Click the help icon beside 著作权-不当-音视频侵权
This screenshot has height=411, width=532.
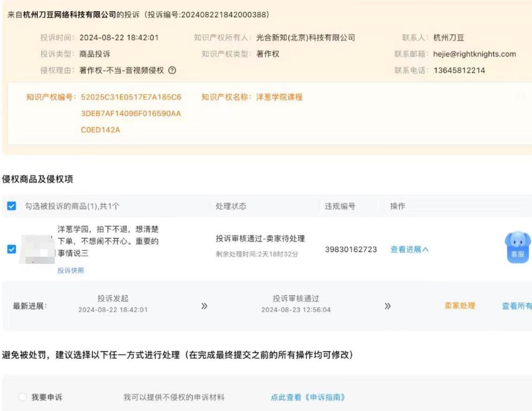pyautogui.click(x=172, y=70)
